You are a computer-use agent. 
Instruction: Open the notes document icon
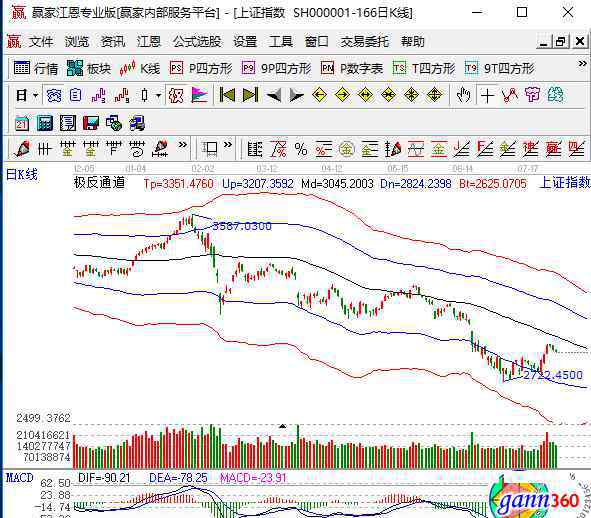tap(68, 123)
